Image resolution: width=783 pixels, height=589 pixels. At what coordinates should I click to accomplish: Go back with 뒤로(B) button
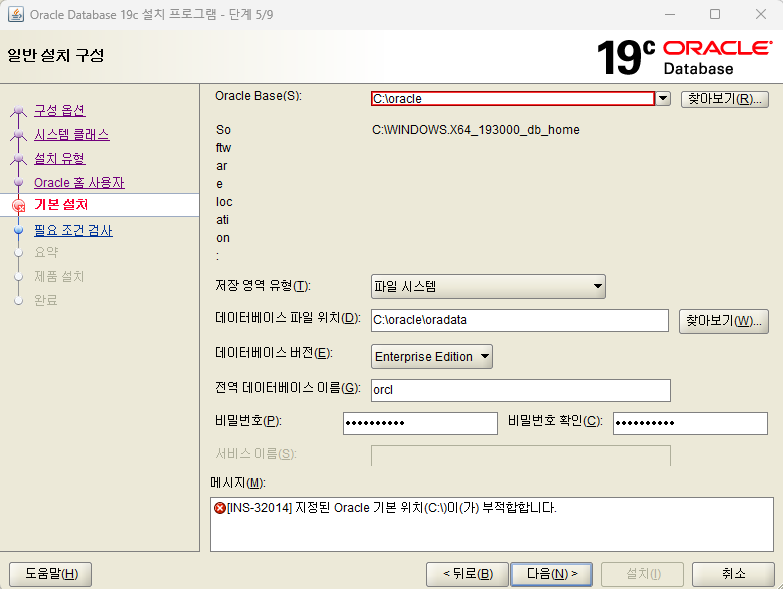click(467, 574)
